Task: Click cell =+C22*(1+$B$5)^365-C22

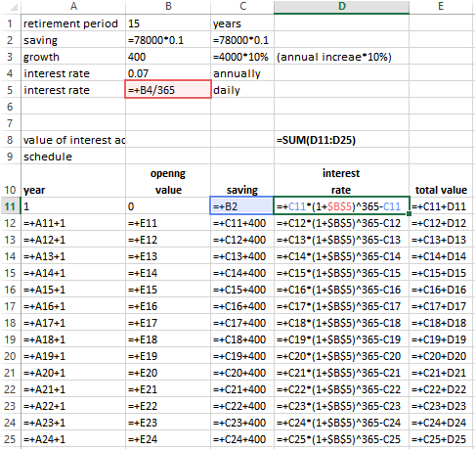Action: point(341,389)
